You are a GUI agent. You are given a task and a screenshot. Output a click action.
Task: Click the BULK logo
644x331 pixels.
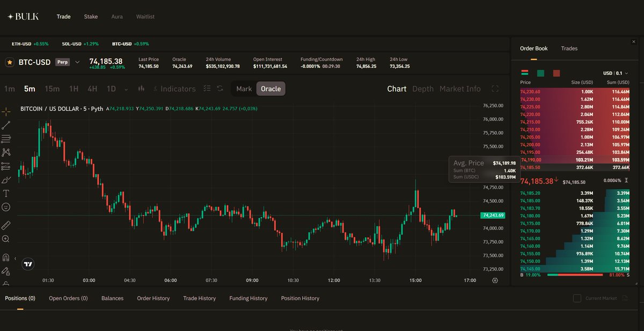tap(23, 17)
